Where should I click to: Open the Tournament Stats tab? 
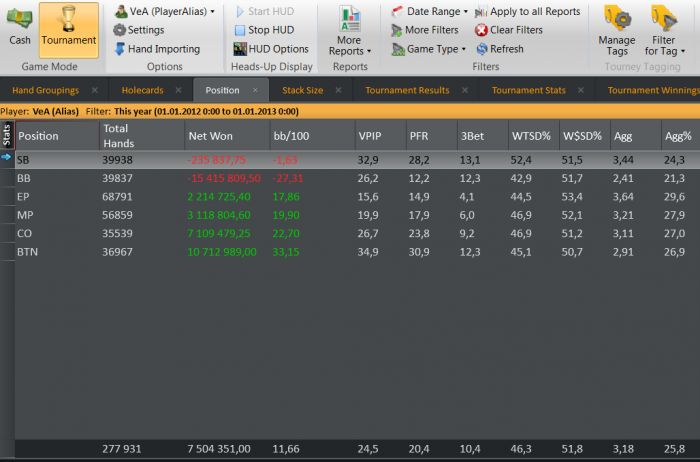[x=529, y=90]
